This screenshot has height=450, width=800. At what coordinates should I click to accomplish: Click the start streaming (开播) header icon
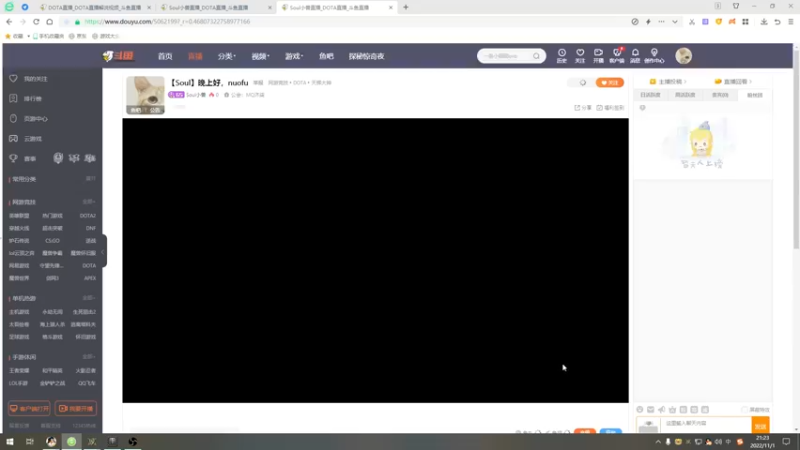tap(598, 55)
